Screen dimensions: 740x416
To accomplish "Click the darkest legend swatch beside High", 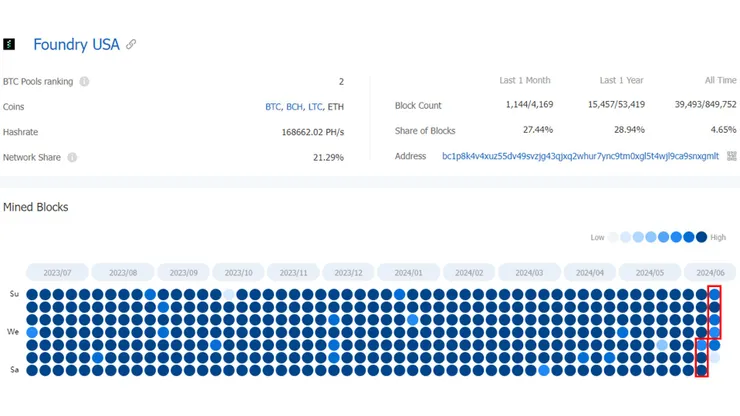I will pos(701,237).
